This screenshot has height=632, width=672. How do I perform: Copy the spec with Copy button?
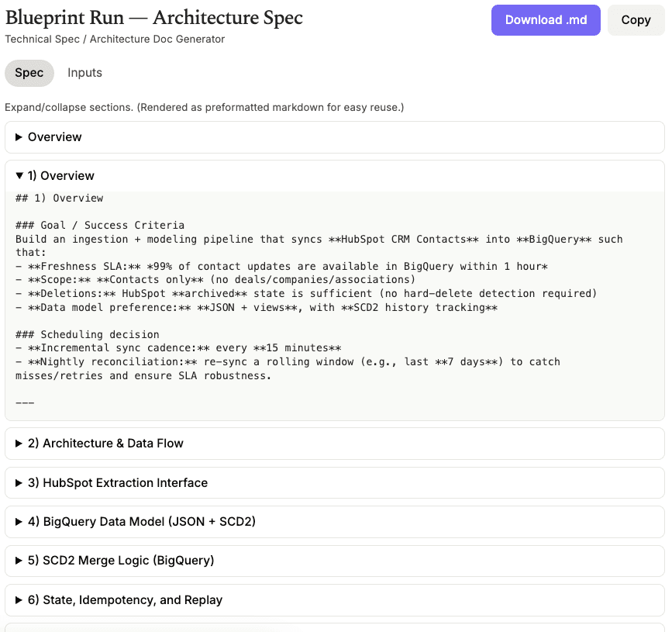click(636, 20)
